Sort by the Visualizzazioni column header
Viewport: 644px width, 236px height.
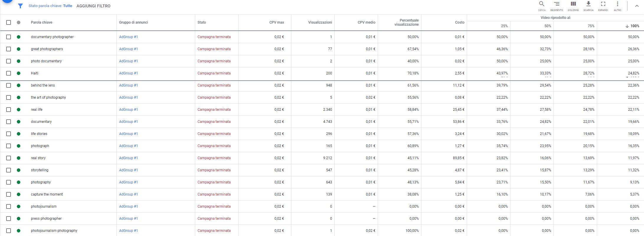coord(320,22)
